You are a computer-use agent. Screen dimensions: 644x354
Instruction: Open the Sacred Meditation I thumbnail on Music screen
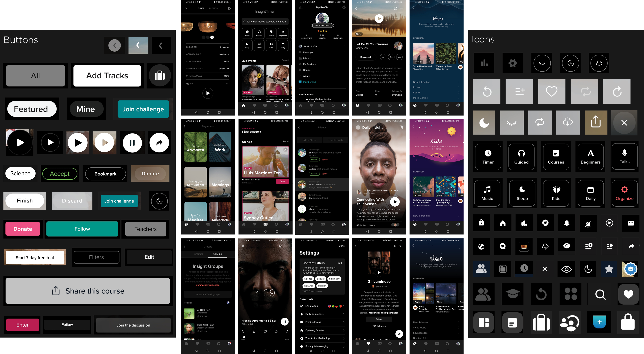[423, 53]
